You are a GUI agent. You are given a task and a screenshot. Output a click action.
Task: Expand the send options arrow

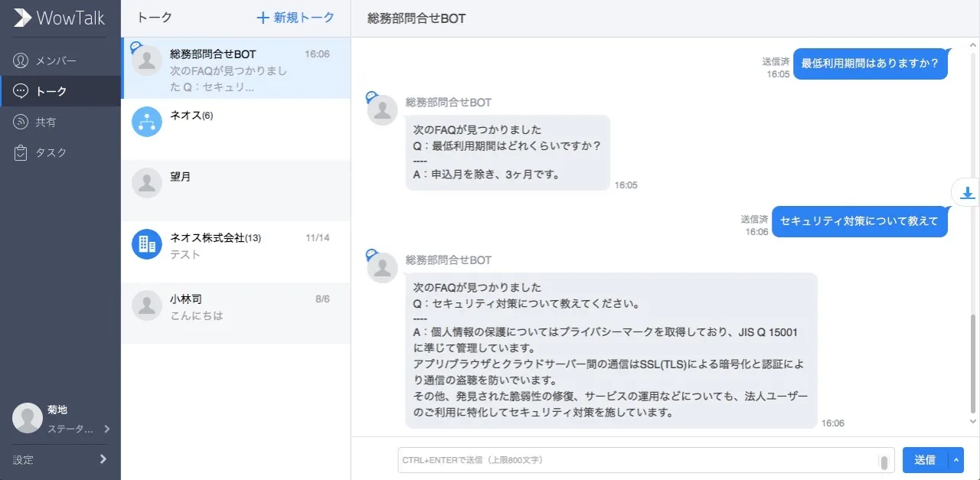pos(955,460)
